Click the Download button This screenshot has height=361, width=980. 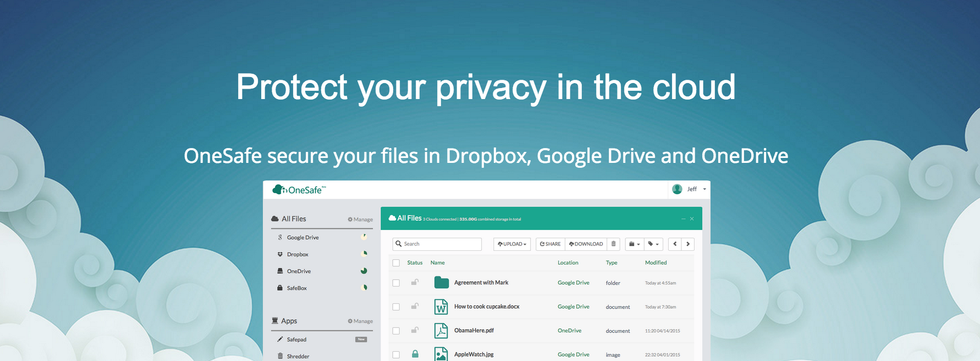(x=586, y=244)
